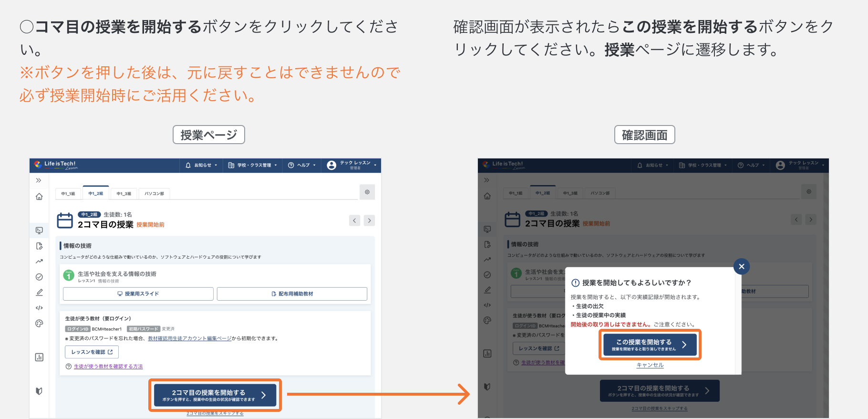Viewport: 868px width, 419px height.
Task: Click the home icon in 授業ページ sidebar
Action: [39, 196]
